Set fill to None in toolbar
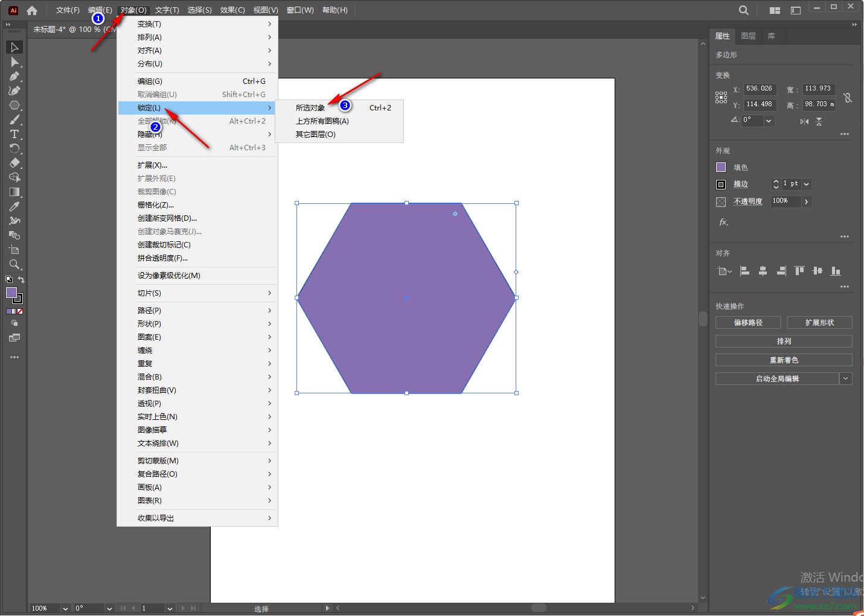 tap(20, 311)
